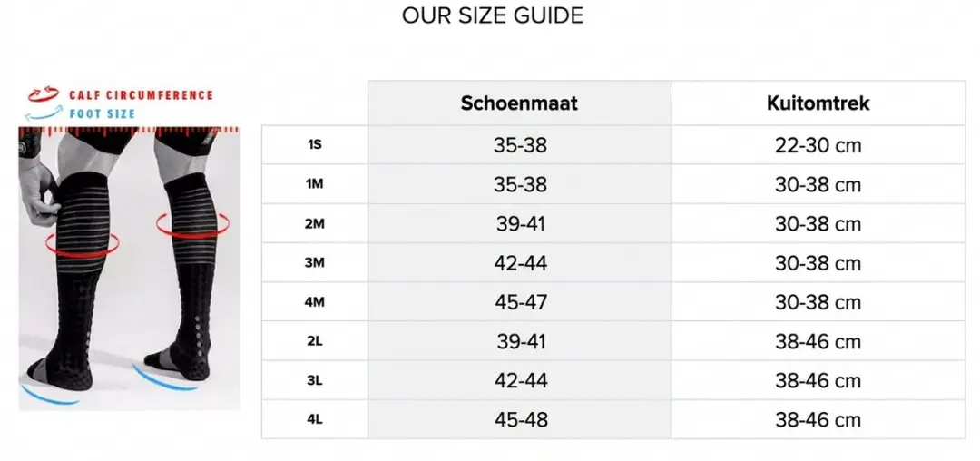This screenshot has height=461, width=980.
Task: Click the 4L size row label
Action: tap(314, 420)
